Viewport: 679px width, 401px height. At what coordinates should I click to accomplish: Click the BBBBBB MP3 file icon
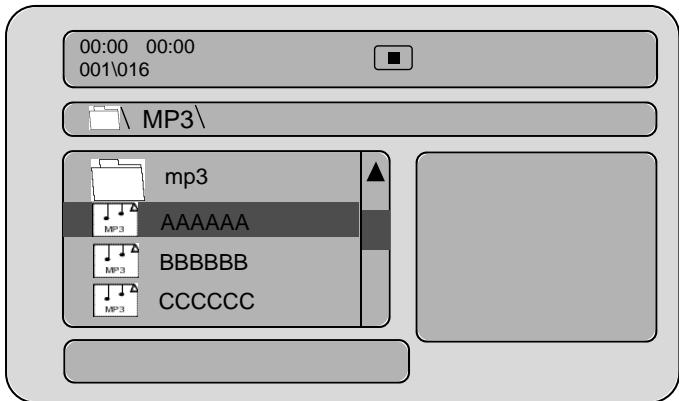point(116,260)
